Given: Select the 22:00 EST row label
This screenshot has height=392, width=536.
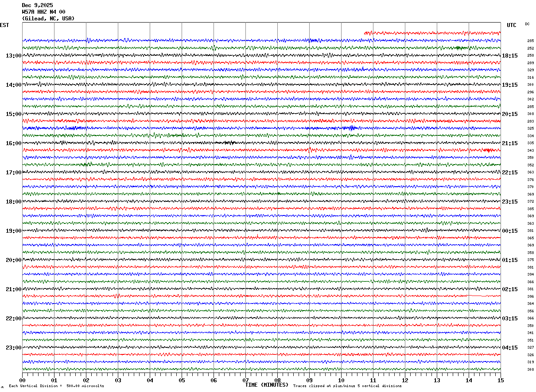Looking at the screenshot, I should tap(14, 319).
